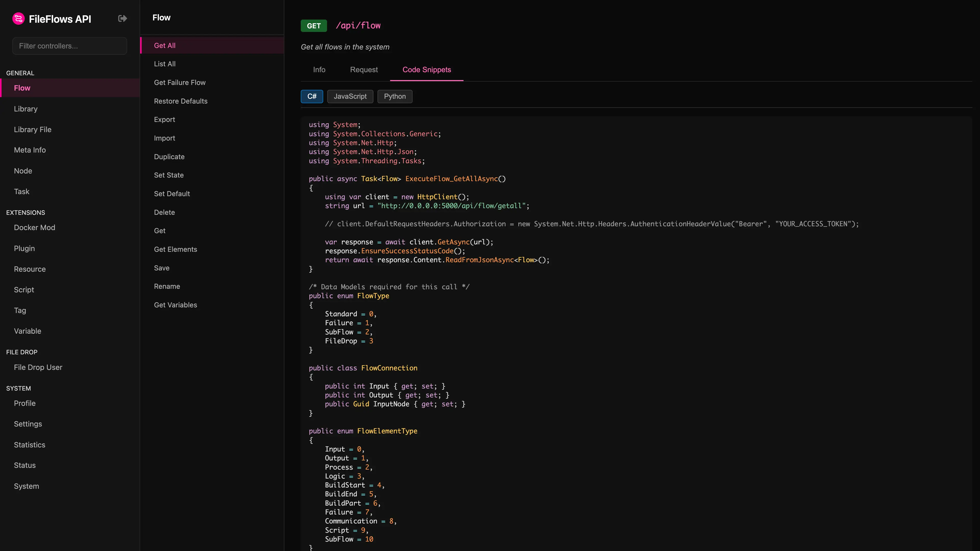The image size is (980, 551).
Task: Open the Plugin controller
Action: (x=70, y=248)
